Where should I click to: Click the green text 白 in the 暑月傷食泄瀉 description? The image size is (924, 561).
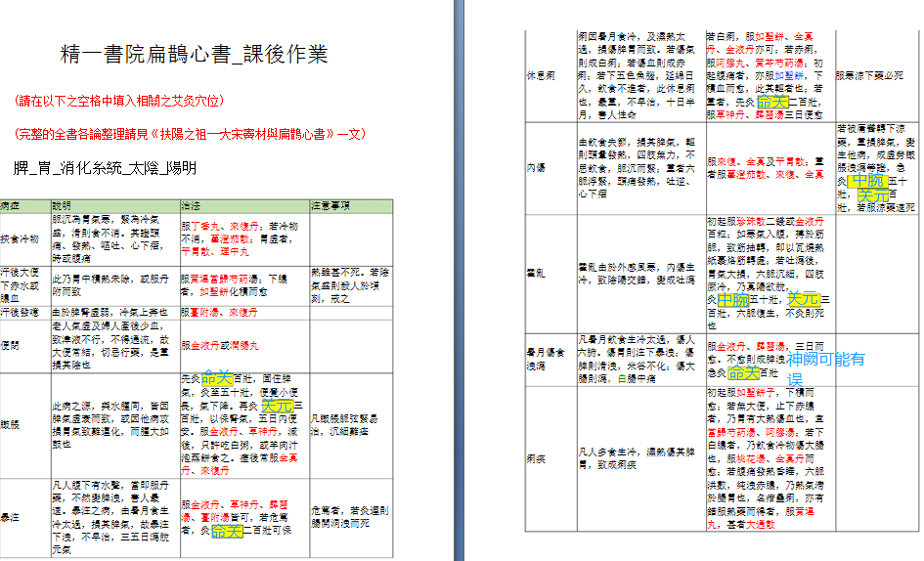[x=622, y=379]
